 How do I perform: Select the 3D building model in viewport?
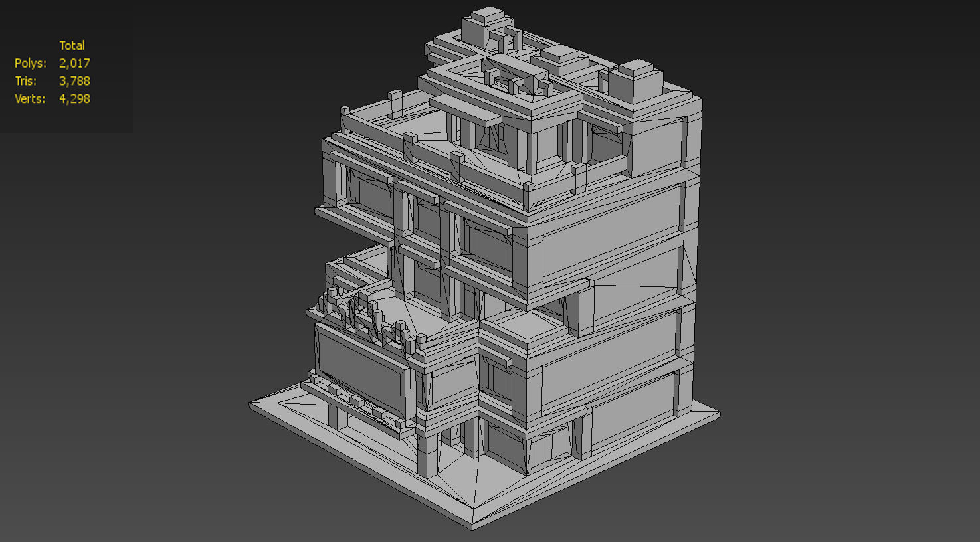tap(484, 269)
